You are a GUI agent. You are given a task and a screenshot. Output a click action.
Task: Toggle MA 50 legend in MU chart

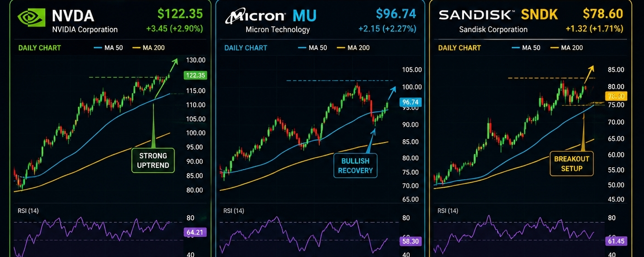click(x=313, y=48)
